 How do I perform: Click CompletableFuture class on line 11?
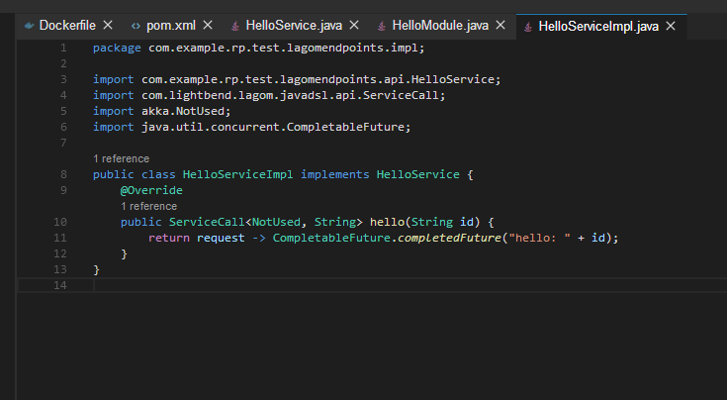332,238
